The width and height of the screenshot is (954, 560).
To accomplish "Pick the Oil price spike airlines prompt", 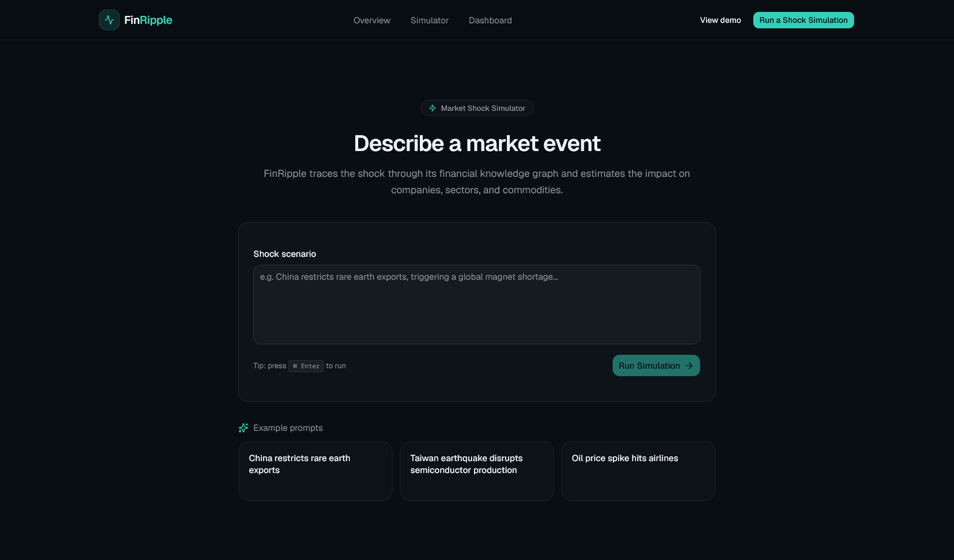I will click(x=638, y=471).
